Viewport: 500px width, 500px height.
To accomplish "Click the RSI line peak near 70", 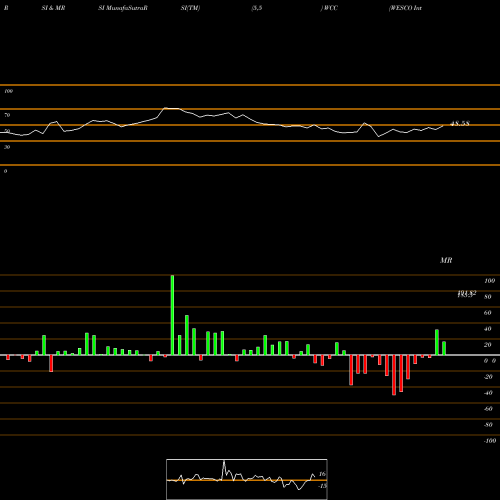I will point(165,108).
